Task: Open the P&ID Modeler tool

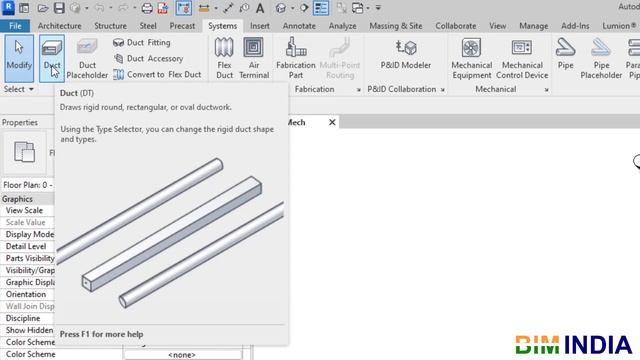Action: (405, 53)
